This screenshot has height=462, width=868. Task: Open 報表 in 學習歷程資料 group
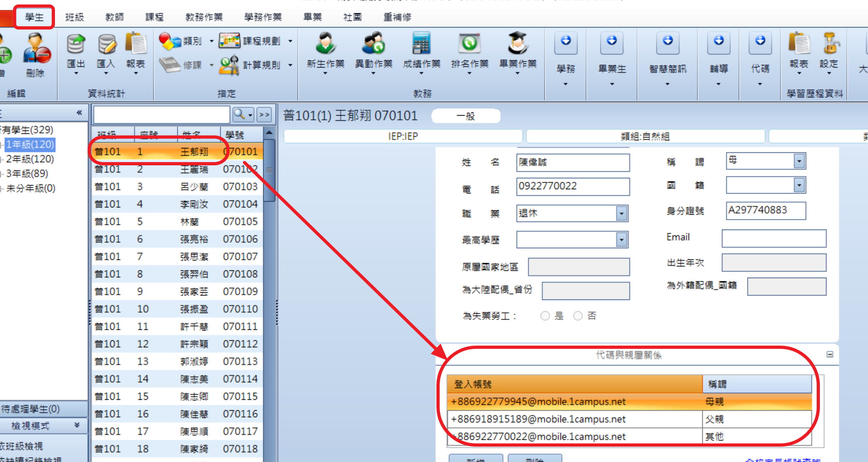[x=799, y=44]
